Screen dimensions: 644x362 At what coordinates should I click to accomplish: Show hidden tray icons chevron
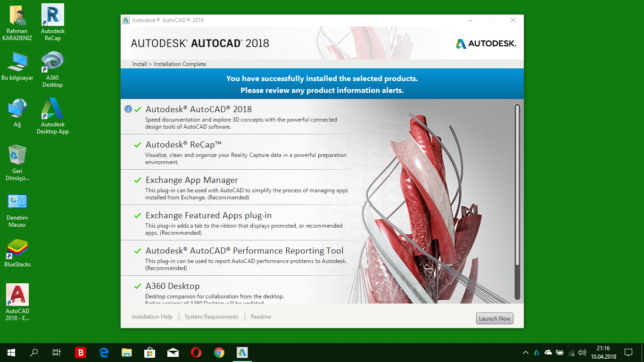tap(526, 353)
